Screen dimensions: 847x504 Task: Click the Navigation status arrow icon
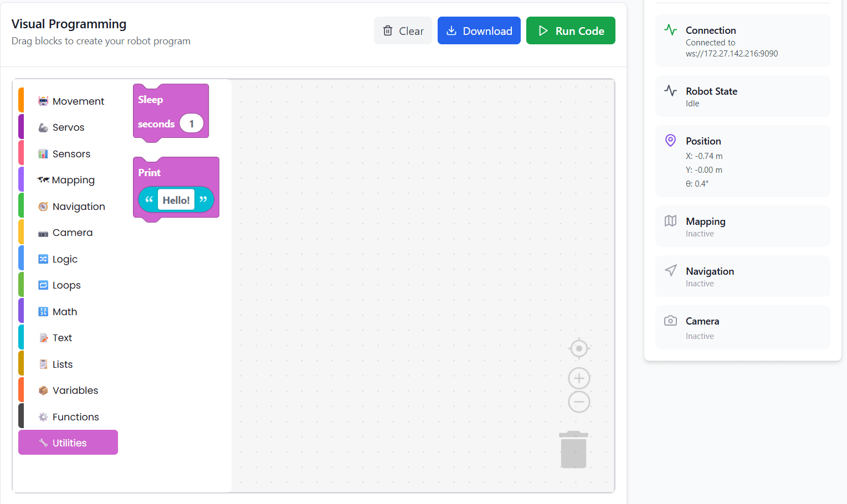[670, 270]
